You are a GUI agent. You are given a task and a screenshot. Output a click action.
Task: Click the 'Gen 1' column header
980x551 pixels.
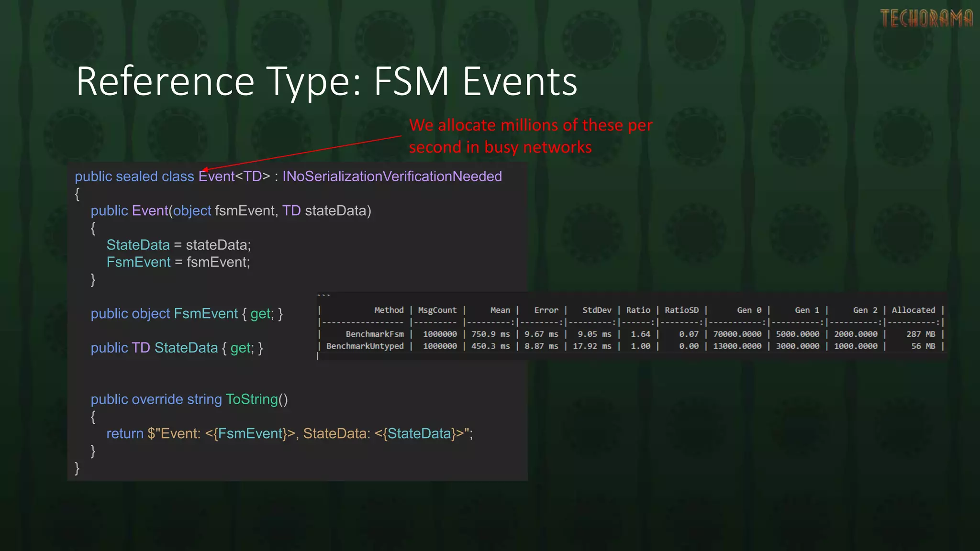(807, 310)
